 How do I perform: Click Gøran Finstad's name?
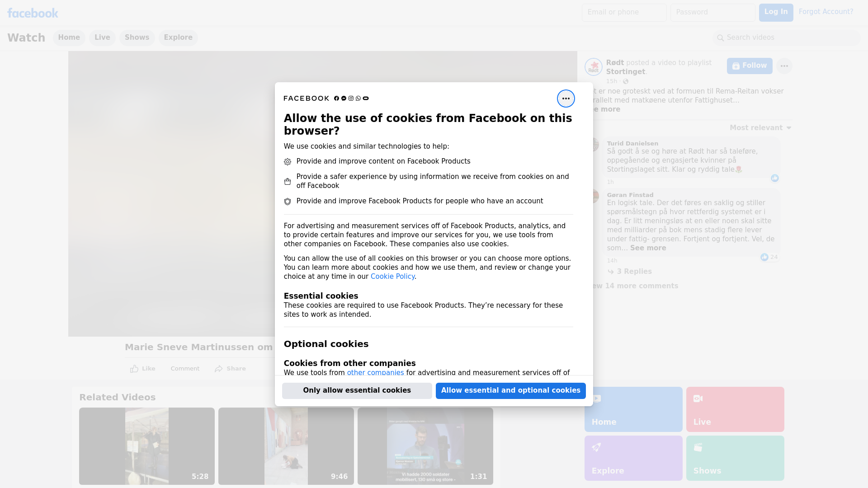coord(630,195)
